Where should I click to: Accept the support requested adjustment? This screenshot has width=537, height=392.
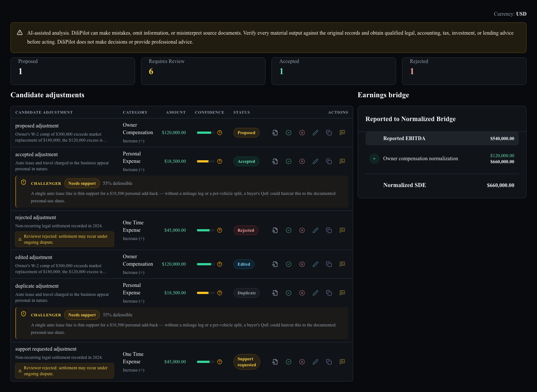(289, 362)
